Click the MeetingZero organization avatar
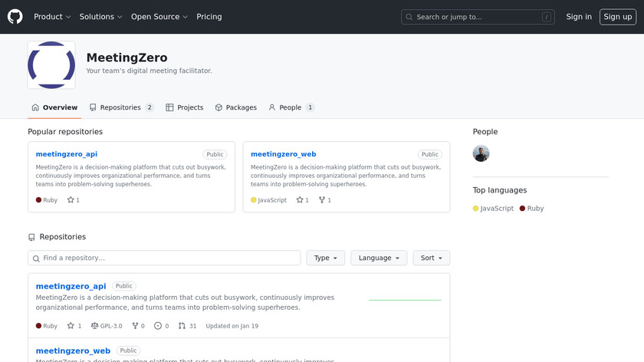Viewport: 644px width, 362px height. pyautogui.click(x=51, y=65)
